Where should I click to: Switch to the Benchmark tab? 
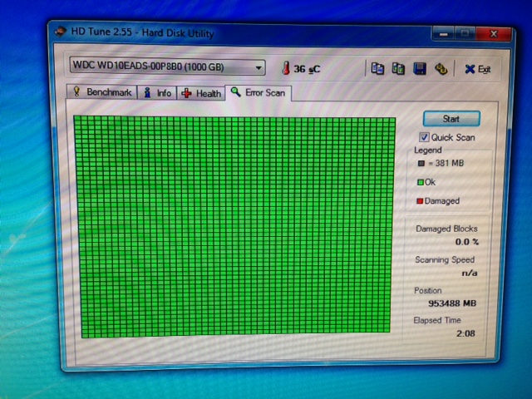tap(103, 92)
